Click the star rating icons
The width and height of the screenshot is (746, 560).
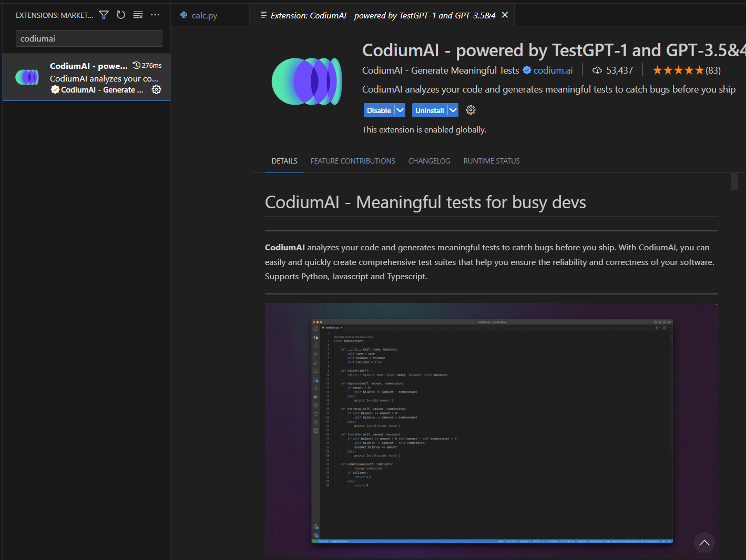point(678,70)
